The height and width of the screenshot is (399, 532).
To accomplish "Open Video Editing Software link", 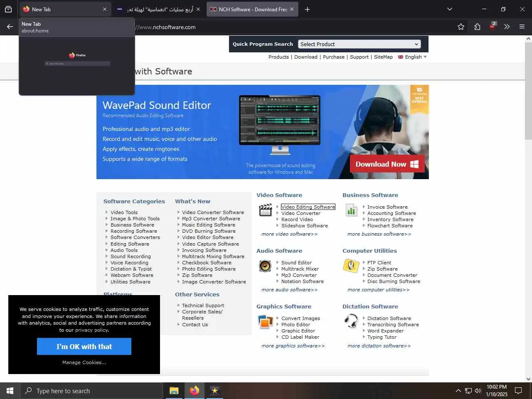I will point(308,207).
